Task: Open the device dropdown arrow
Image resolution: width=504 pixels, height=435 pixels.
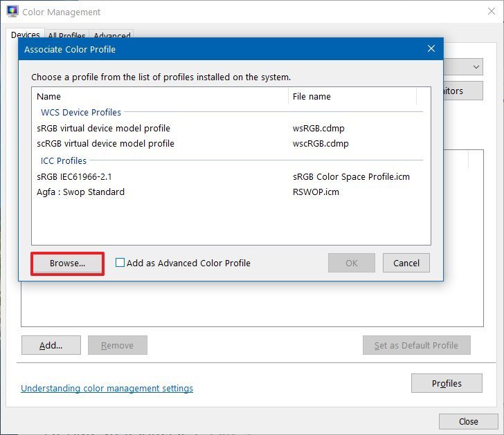Action: click(476, 67)
